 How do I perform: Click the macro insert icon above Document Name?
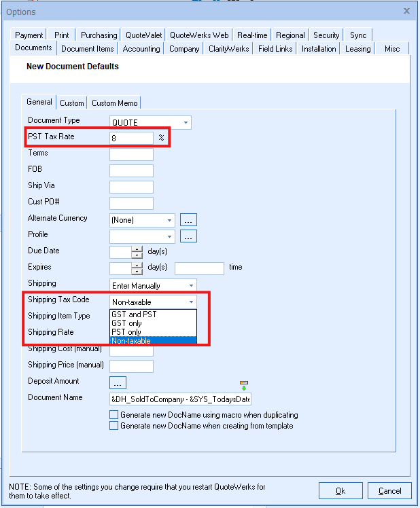[244, 386]
